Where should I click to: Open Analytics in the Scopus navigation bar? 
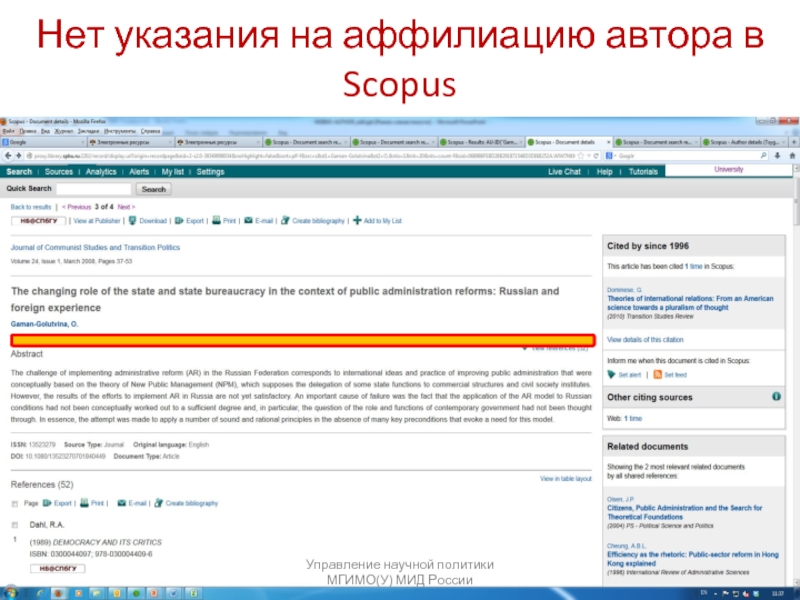101,172
